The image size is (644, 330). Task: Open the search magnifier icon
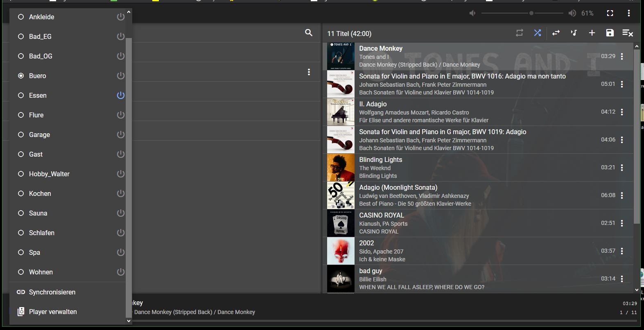309,33
